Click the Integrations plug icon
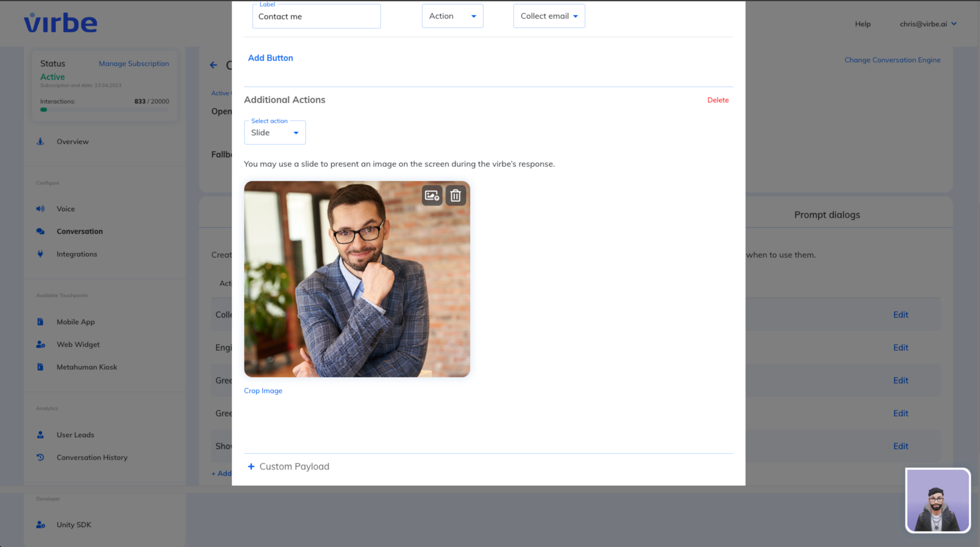 41,254
